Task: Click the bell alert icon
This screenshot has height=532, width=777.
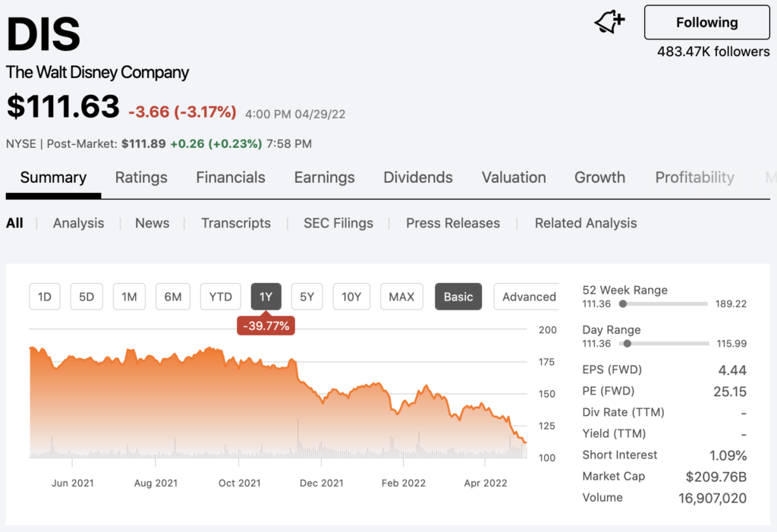Action: tap(609, 22)
